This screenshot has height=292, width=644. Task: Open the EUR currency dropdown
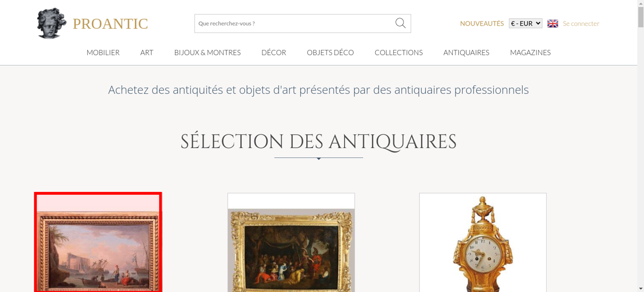(526, 23)
